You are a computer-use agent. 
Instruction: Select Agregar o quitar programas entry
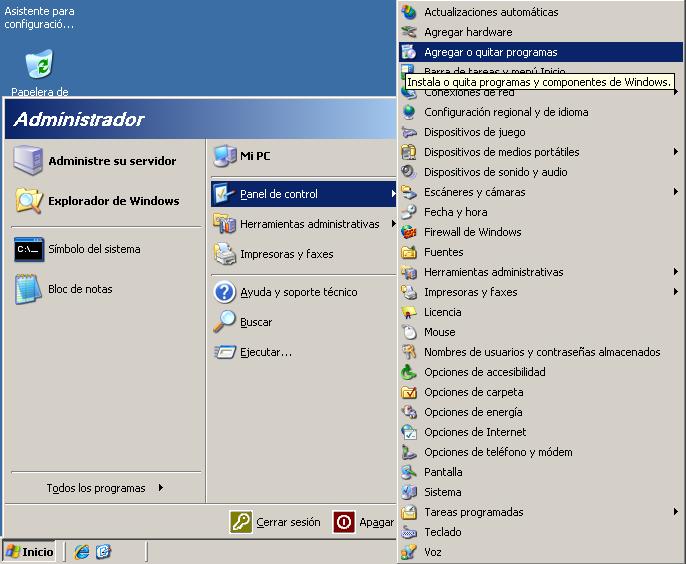541,52
